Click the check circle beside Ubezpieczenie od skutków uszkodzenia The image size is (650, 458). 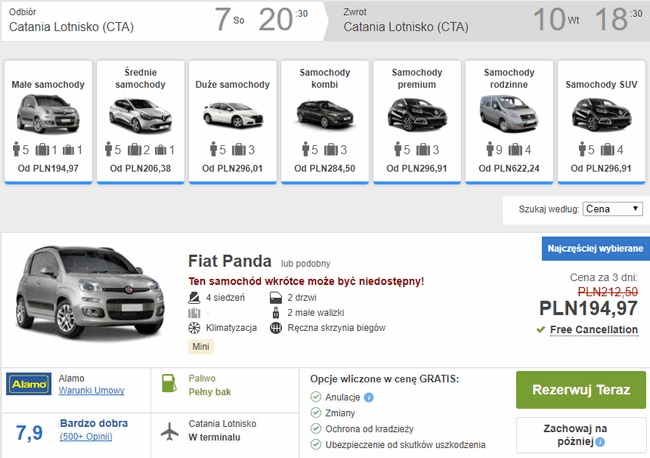[x=315, y=445]
